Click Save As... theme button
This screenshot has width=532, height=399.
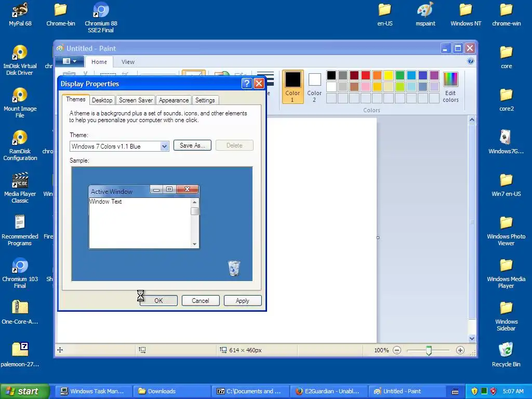[x=192, y=145]
